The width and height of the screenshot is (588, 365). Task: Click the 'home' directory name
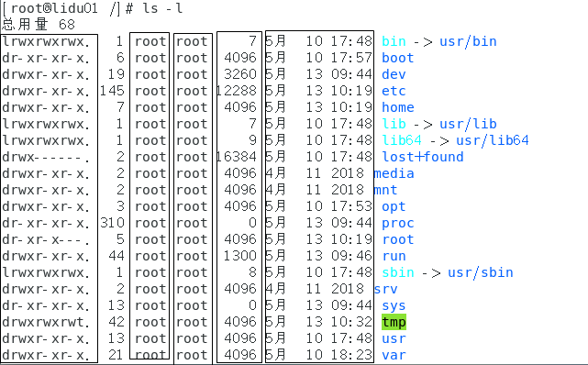pos(398,107)
